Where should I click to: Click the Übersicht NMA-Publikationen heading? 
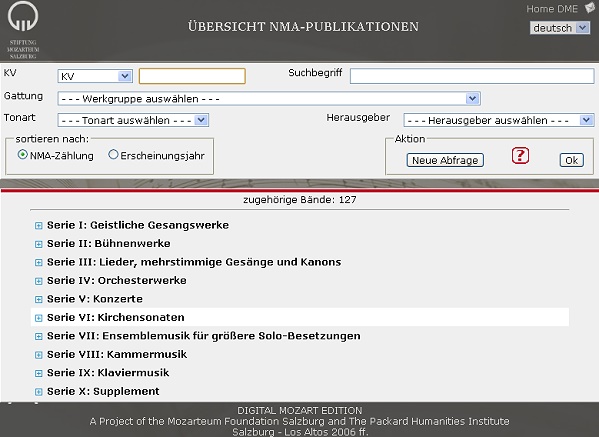pyautogui.click(x=303, y=26)
